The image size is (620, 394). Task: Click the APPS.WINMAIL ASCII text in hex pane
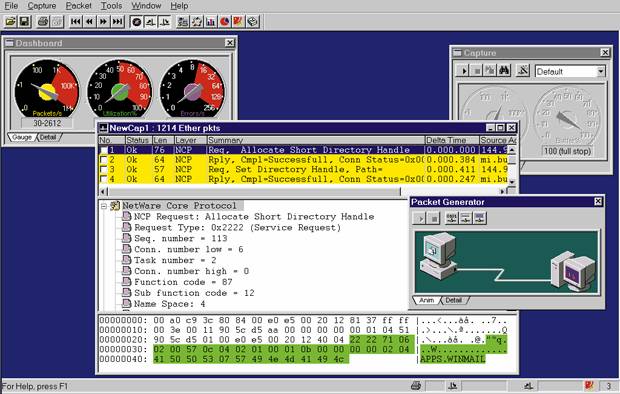pyautogui.click(x=452, y=359)
